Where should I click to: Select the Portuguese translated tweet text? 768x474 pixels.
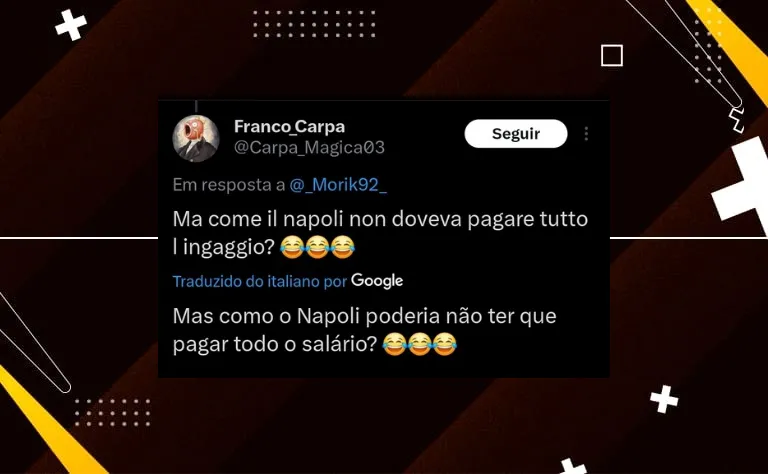[364, 330]
